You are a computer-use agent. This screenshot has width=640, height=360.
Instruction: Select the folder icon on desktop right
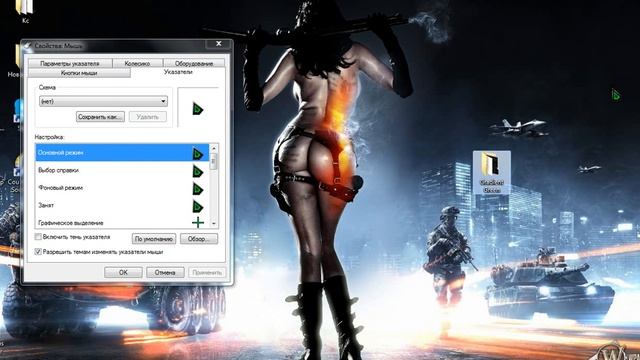click(491, 173)
